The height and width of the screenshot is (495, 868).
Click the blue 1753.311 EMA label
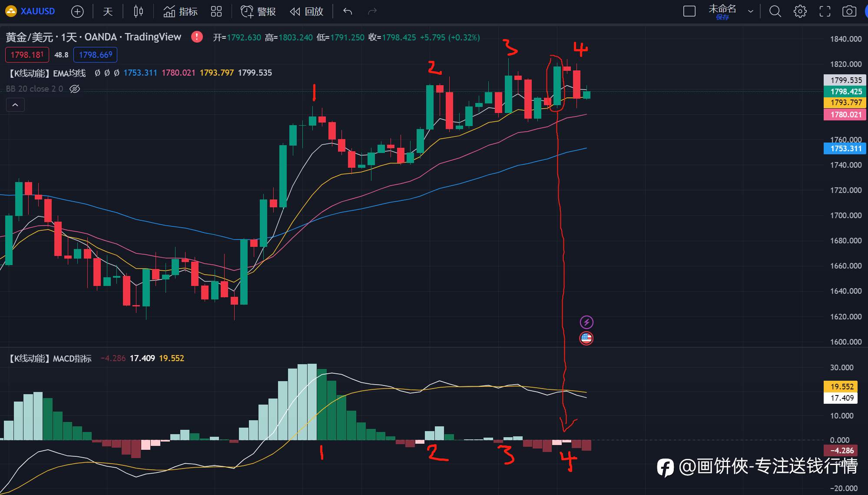point(845,149)
